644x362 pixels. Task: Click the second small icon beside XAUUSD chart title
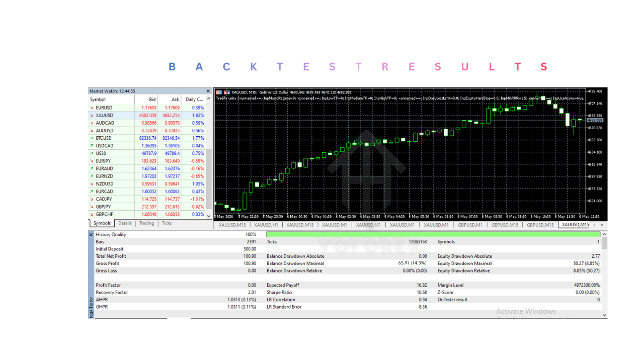(x=226, y=93)
